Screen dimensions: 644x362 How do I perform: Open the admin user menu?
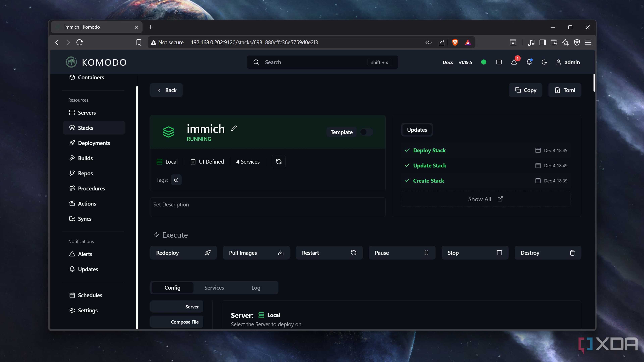click(x=568, y=62)
